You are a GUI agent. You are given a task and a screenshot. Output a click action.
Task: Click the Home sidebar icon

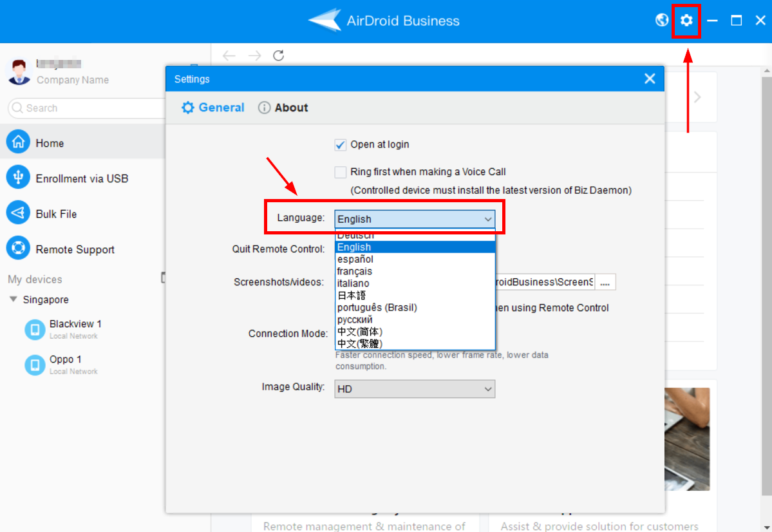[x=18, y=142]
